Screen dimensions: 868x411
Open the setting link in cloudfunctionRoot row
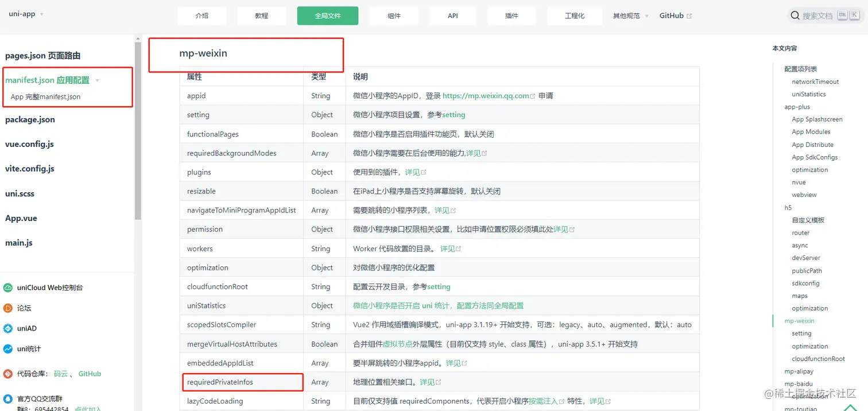[x=439, y=286]
